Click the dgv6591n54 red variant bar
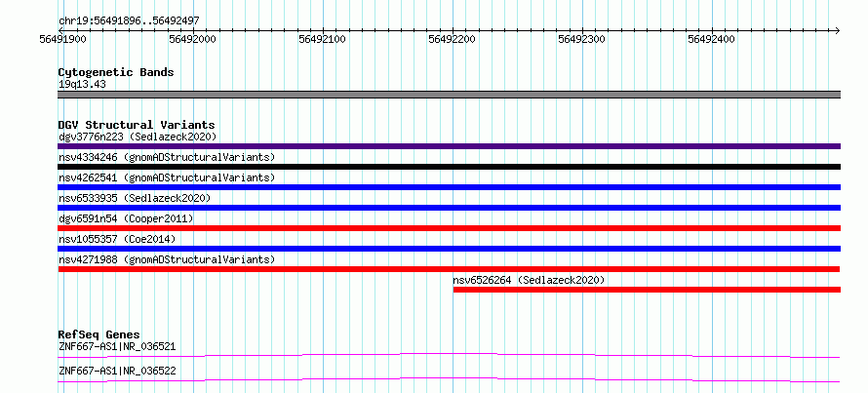Screen dimensions: 868x393 (x=449, y=228)
